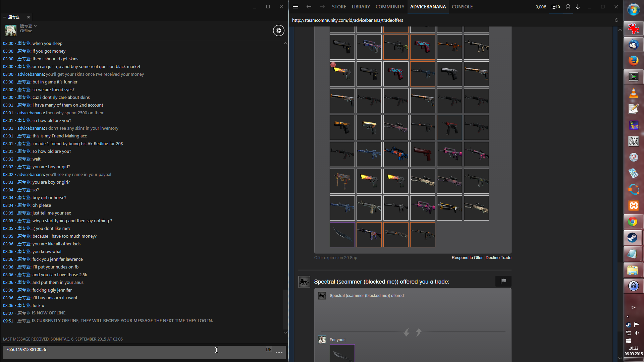Open chat options three-dots button
644x362 pixels.
[279, 353]
